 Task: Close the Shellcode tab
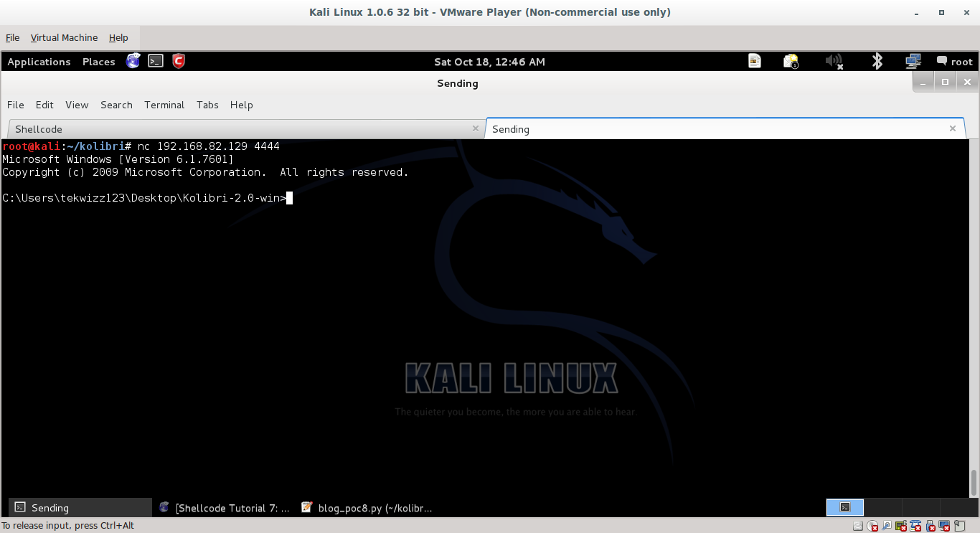click(x=475, y=128)
